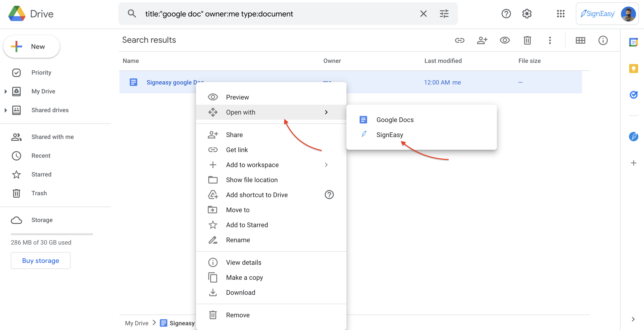Sort by the Name column header
The width and height of the screenshot is (644, 330).
131,61
